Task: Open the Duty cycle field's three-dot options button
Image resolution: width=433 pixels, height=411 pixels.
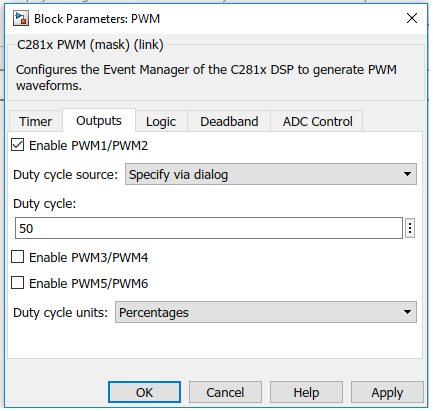Action: pos(410,228)
